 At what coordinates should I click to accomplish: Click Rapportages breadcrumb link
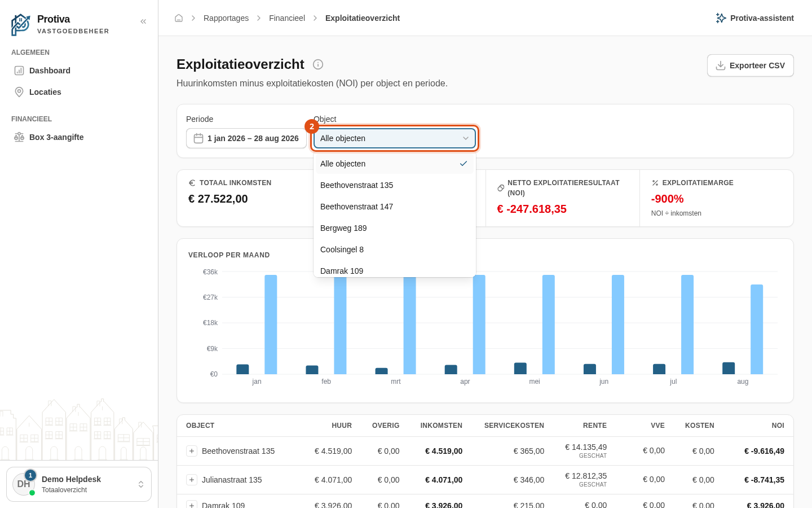(x=226, y=18)
